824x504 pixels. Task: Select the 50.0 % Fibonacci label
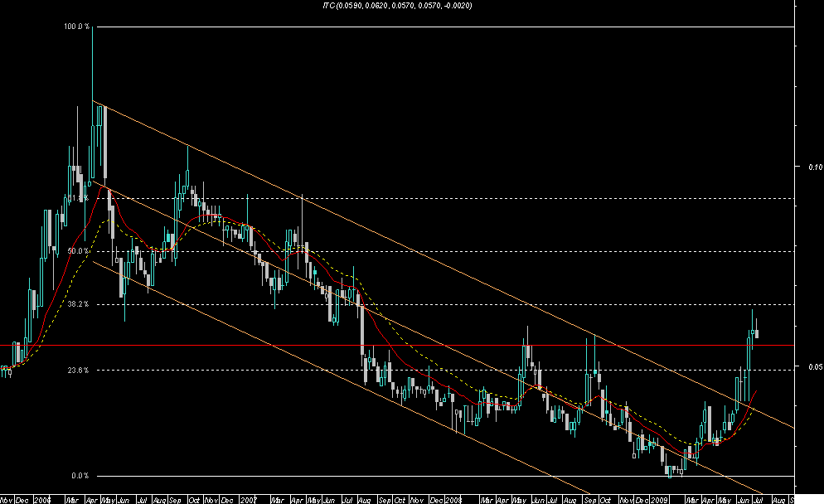[78, 251]
